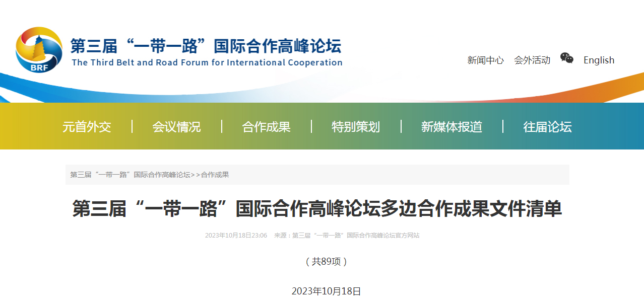The image size is (644, 305).
Task: Open the WeChat icon in header
Action: pyautogui.click(x=567, y=58)
